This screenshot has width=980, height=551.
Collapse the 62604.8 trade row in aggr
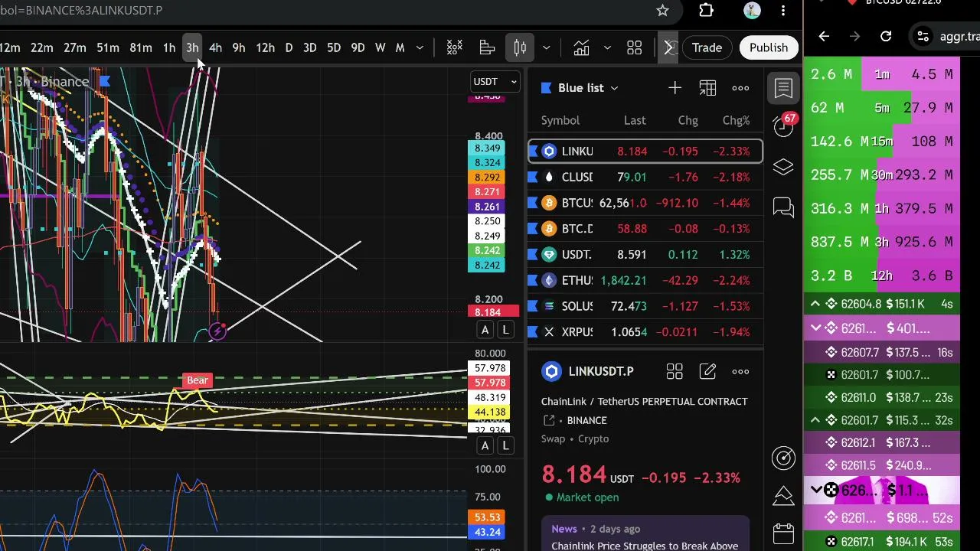pos(815,305)
